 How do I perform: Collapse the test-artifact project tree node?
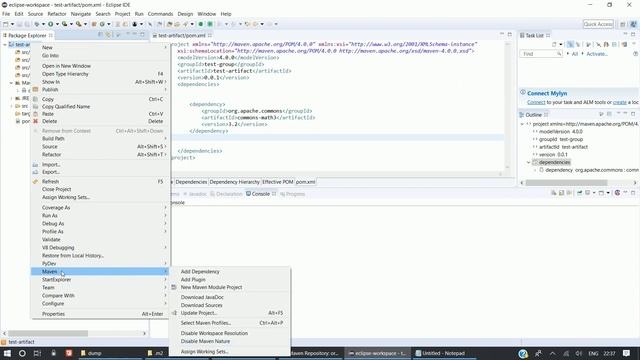[x=5, y=44]
